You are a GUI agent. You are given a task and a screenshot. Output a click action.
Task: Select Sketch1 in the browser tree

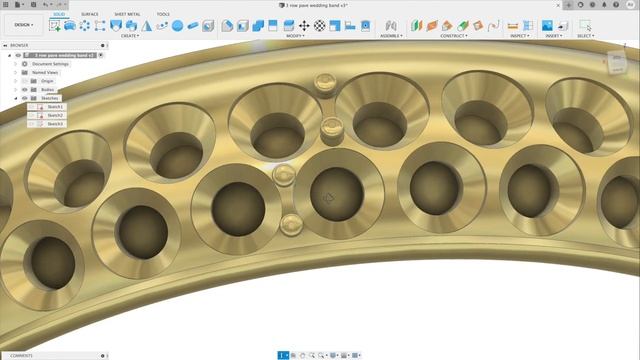coord(55,107)
